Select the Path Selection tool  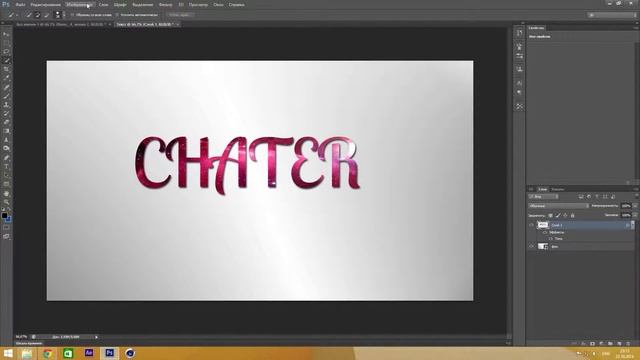[x=6, y=175]
